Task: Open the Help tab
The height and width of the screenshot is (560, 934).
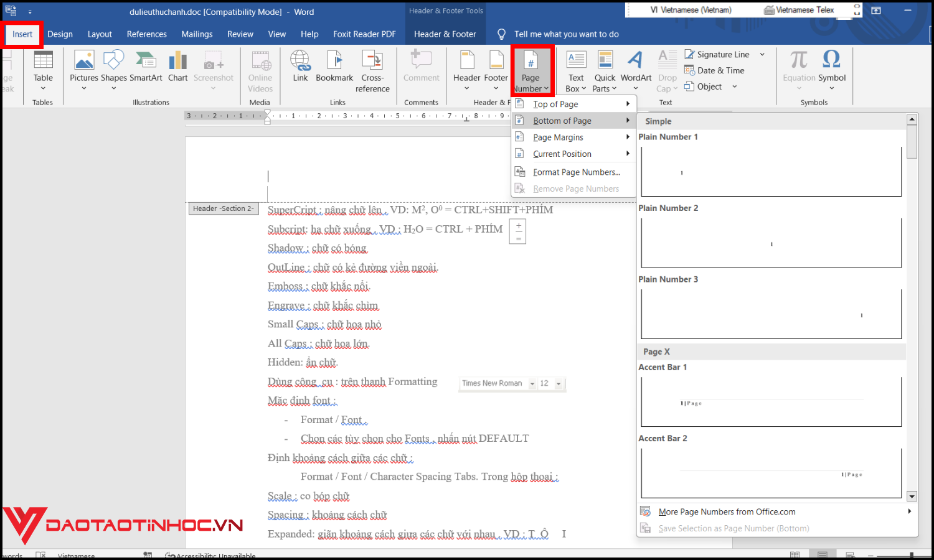Action: 309,34
